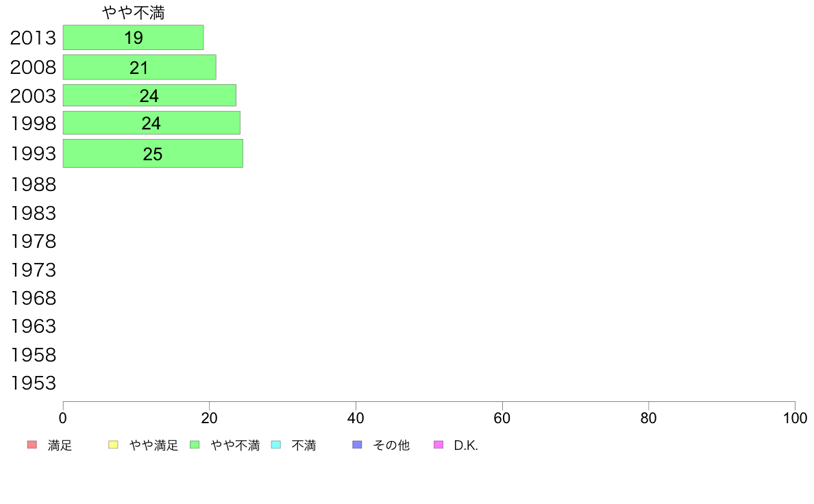Screen dimensions: 814x504
Task: Click the その他 legend text
Action: click(391, 445)
